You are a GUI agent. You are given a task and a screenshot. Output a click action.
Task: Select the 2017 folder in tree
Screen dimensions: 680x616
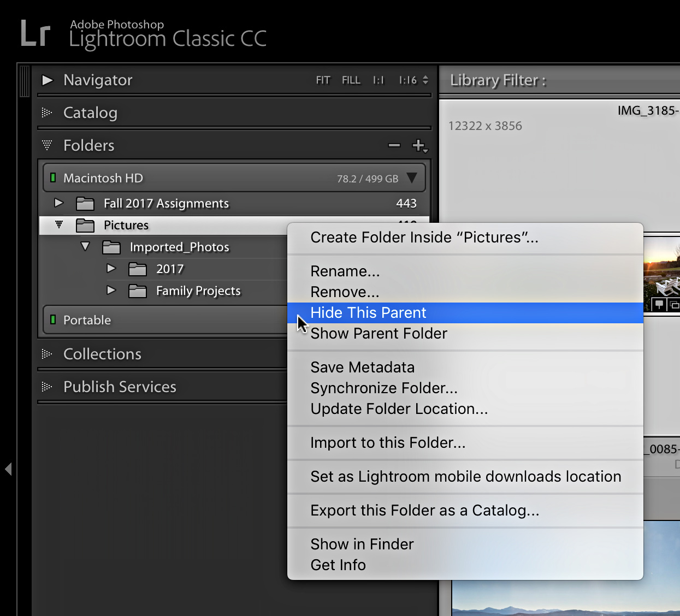coord(169,269)
